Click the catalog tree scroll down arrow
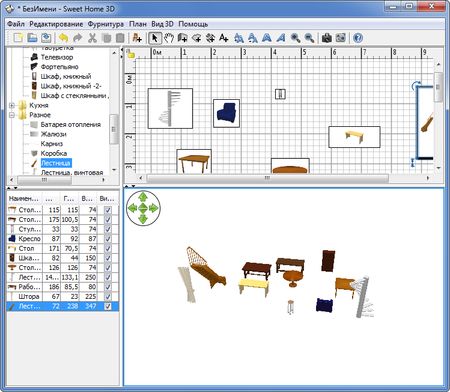This screenshot has width=450, height=392. tap(114, 170)
